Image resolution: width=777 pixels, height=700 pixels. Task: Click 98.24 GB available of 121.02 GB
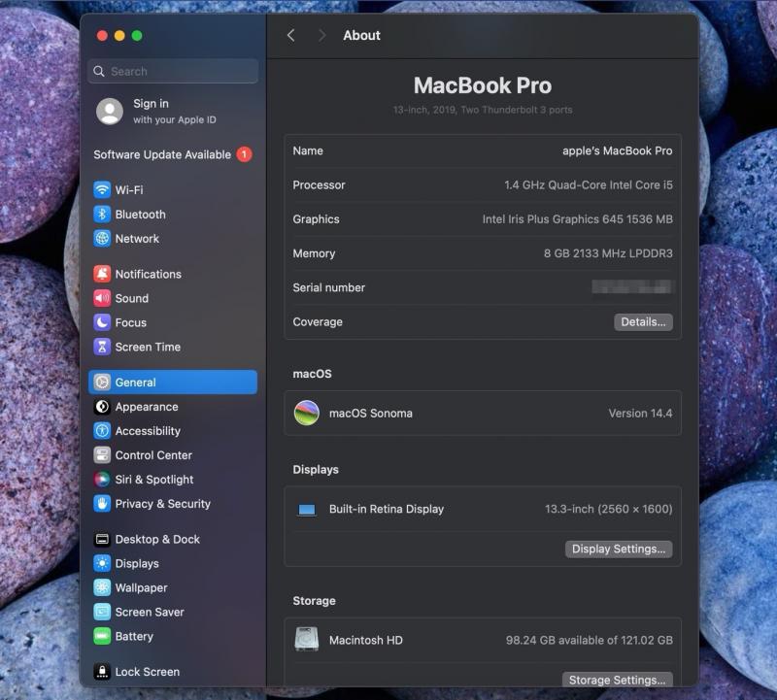(x=590, y=640)
